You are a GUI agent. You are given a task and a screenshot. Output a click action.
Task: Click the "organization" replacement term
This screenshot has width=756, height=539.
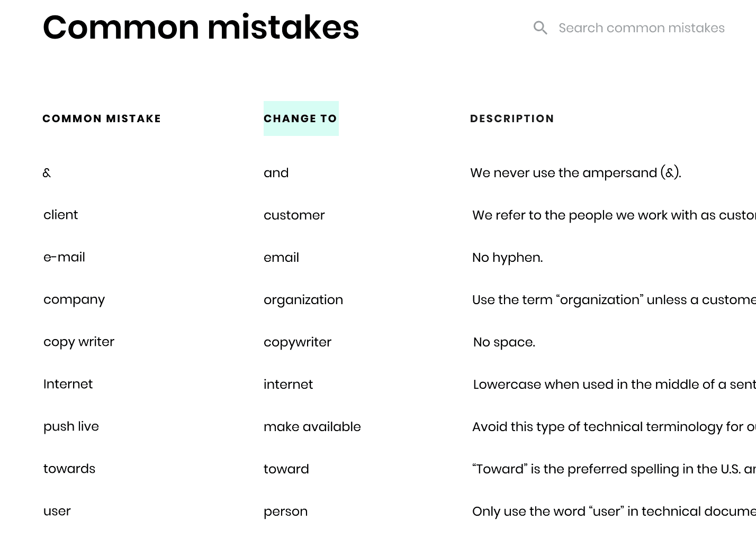coord(303,300)
